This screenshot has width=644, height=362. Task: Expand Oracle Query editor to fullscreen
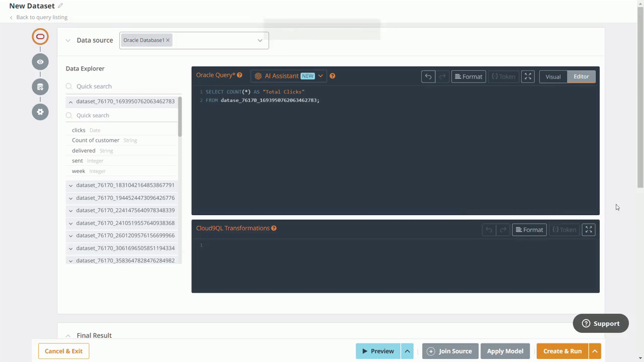528,76
